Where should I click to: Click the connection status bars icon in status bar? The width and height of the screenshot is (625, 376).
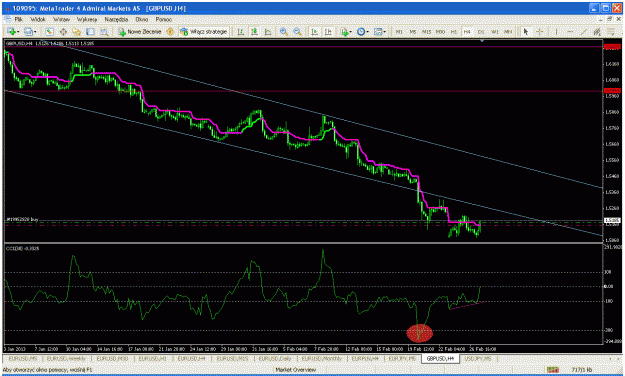pyautogui.click(x=552, y=370)
